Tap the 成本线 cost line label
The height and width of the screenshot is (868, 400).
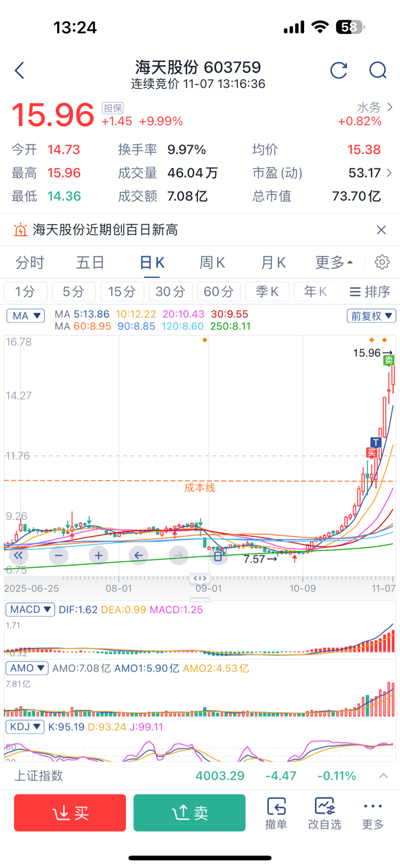tap(199, 488)
